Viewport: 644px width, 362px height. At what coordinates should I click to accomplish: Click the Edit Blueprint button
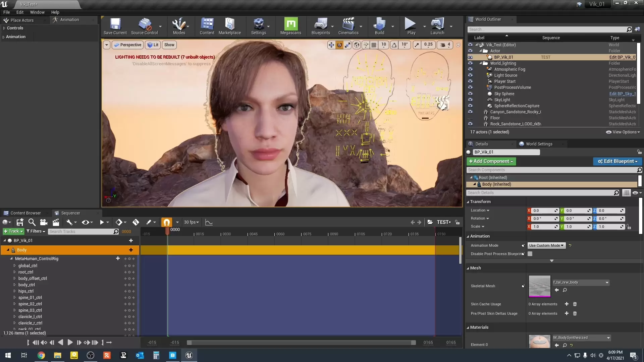[618, 161]
